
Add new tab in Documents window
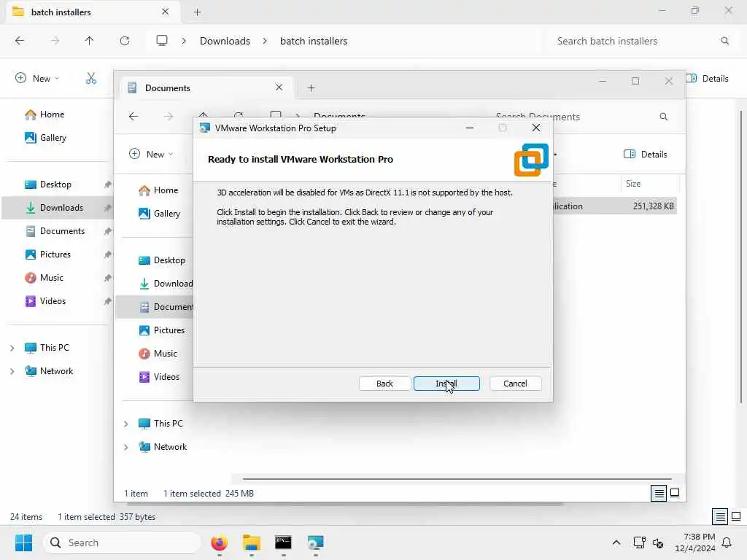click(311, 88)
